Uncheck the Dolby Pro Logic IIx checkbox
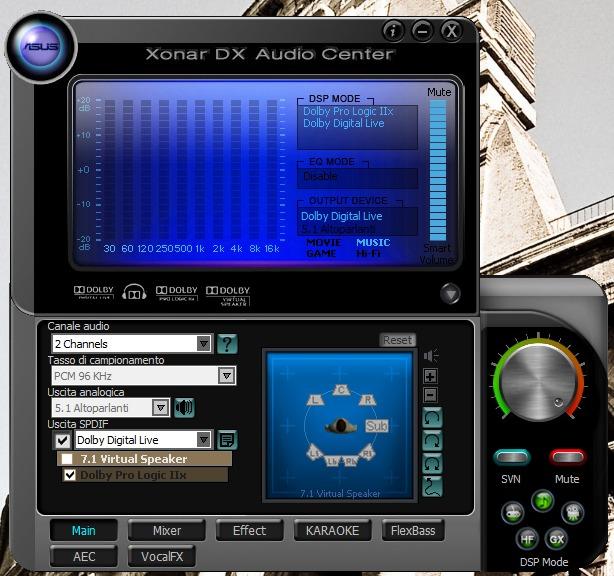The height and width of the screenshot is (576, 614). tap(70, 475)
